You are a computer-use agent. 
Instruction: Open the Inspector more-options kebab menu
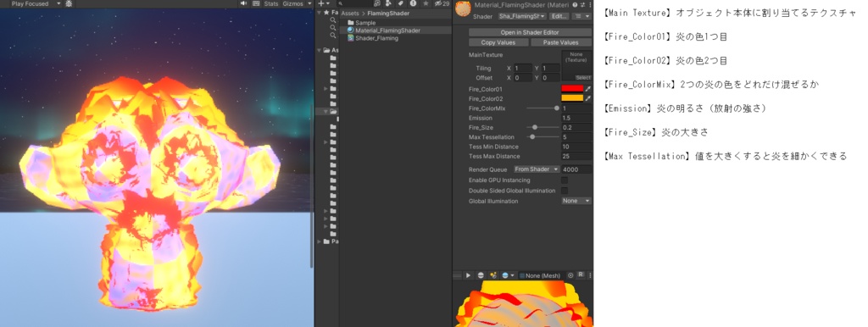589,4
